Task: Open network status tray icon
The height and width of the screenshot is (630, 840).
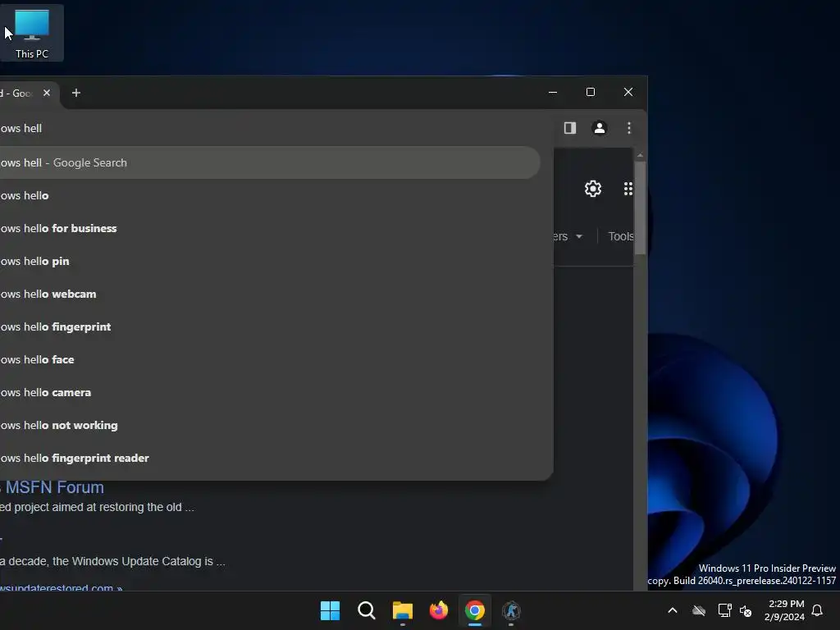Action: 724,610
